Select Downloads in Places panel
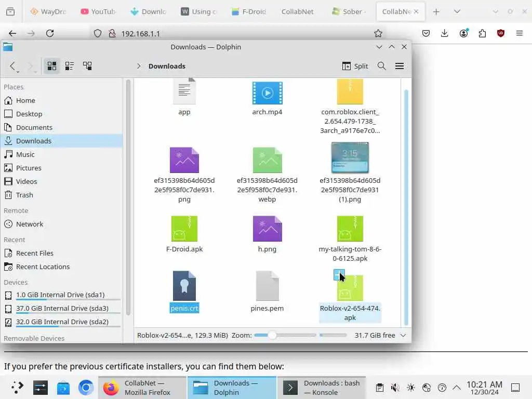Viewport: 532px width, 399px height. click(61, 141)
